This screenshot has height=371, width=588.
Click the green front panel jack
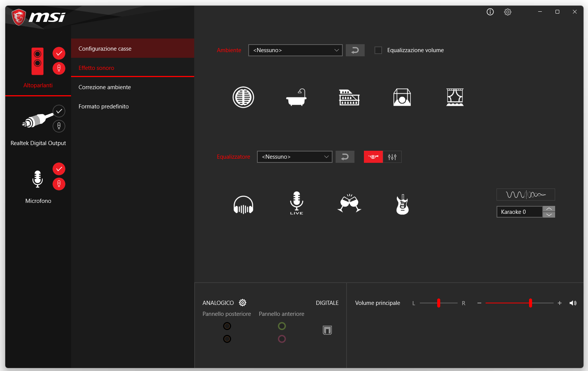click(282, 326)
